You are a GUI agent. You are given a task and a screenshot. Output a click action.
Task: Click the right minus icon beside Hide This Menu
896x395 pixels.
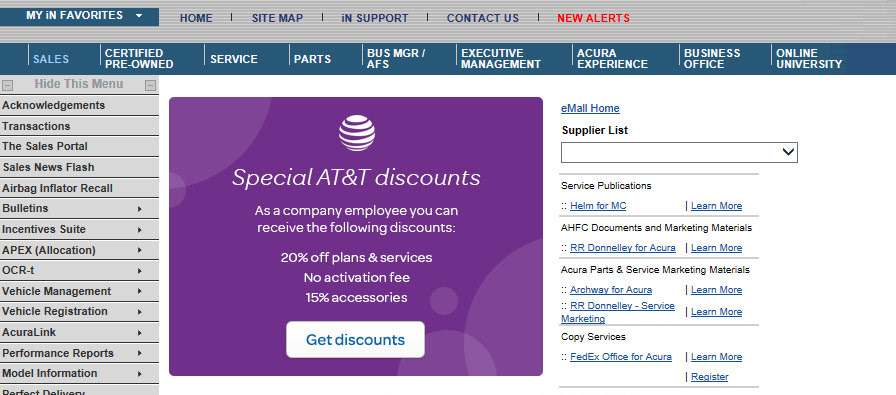pyautogui.click(x=150, y=86)
